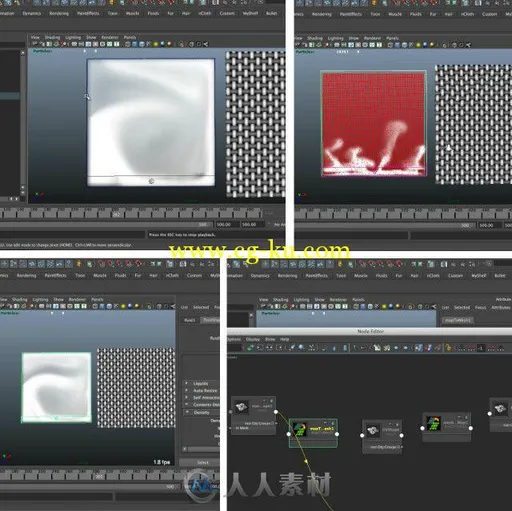512x511 pixels.
Task: Open Attributes menu in Node Editor screenshot
Action: click(x=501, y=307)
